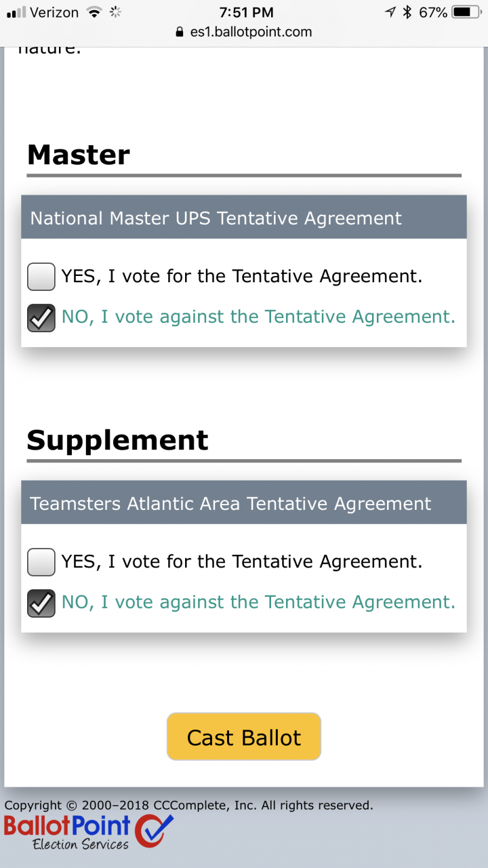Viewport: 488px width, 868px height.
Task: Tap the loading spinner icon near Verizon
Action: [115, 12]
